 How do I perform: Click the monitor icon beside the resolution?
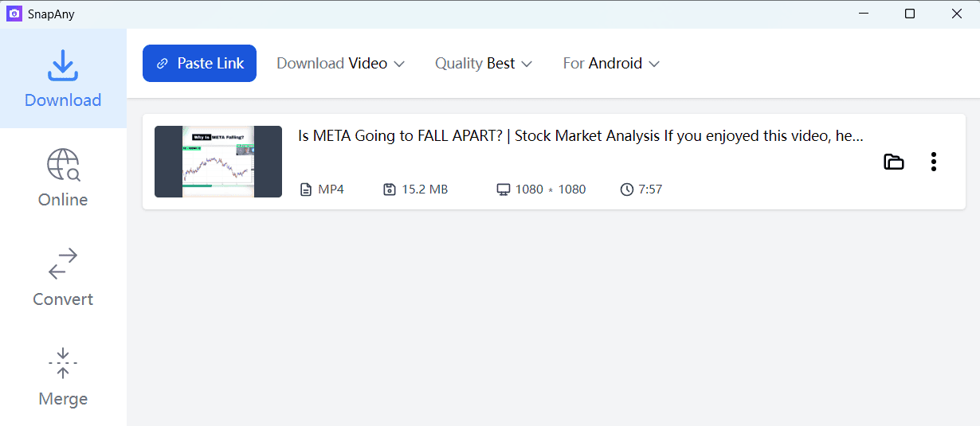click(x=503, y=190)
